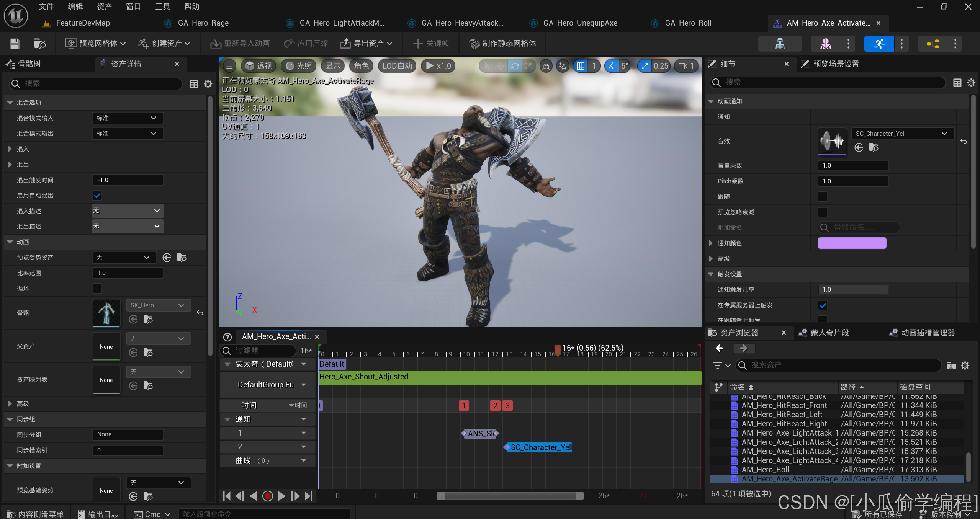980x519 pixels.
Task: Select the Animation editor mode icon
Action: tap(879, 44)
